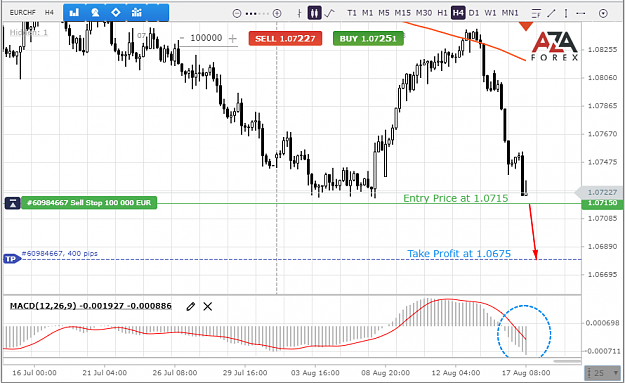The height and width of the screenshot is (383, 625).
Task: Click the '#60984667, 400 pips' text
Action: [x=60, y=253]
